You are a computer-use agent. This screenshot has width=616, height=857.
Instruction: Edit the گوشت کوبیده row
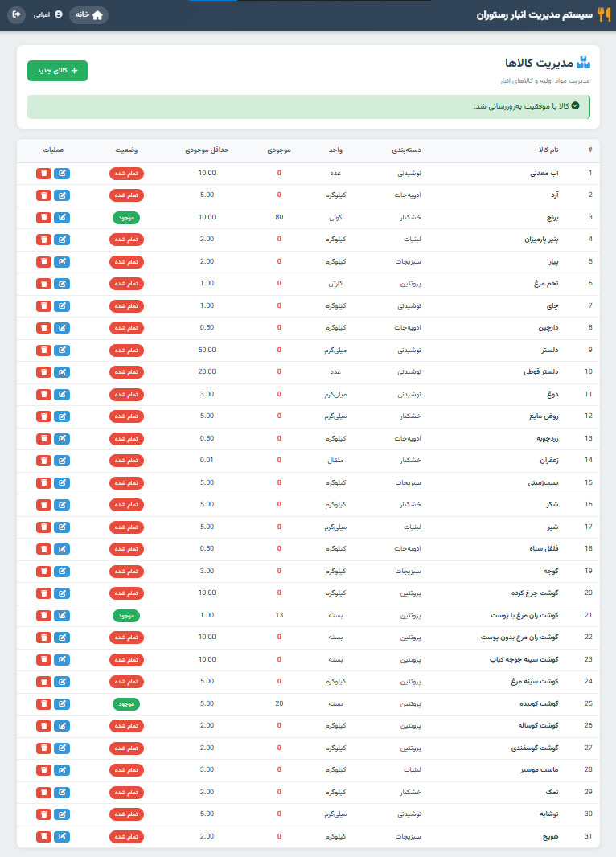62,704
